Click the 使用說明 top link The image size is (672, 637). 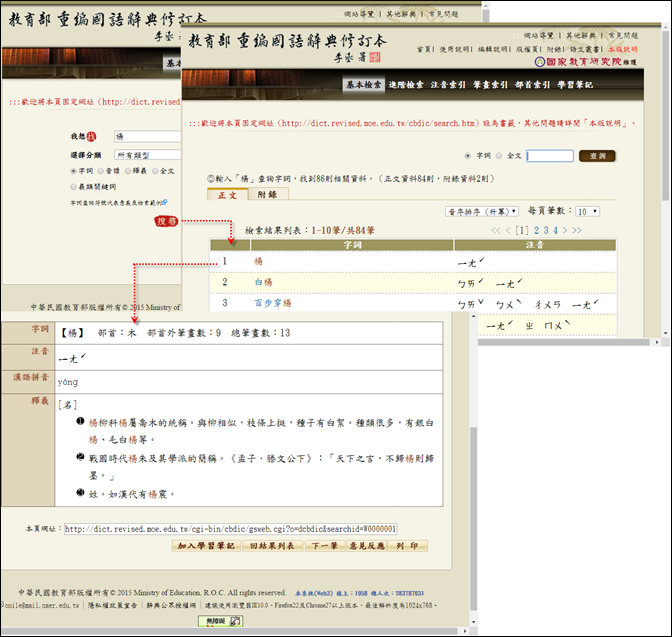454,49
